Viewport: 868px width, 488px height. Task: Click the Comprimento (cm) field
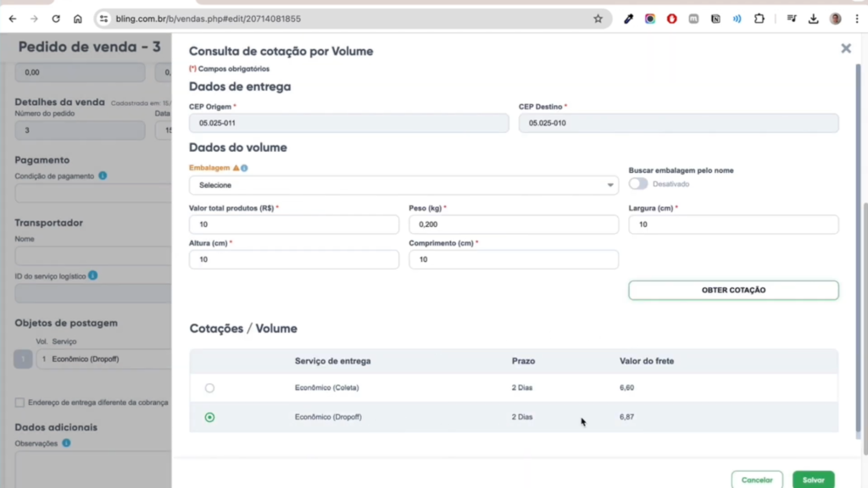pos(514,259)
